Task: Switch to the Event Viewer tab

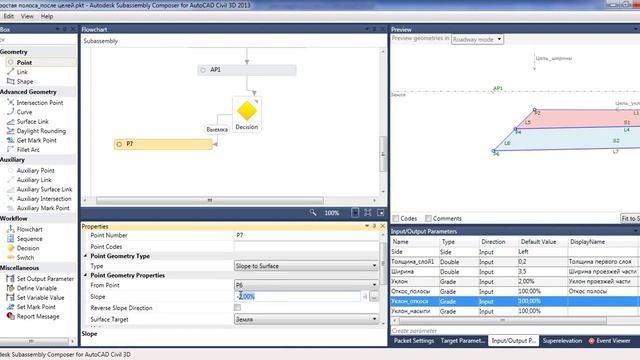Action: (x=610, y=340)
